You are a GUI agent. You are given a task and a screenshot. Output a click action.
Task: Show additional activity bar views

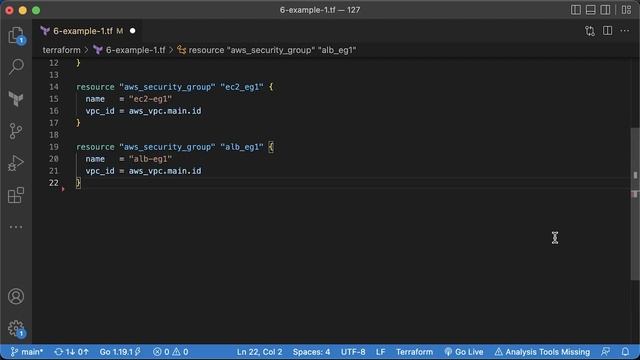tap(16, 227)
